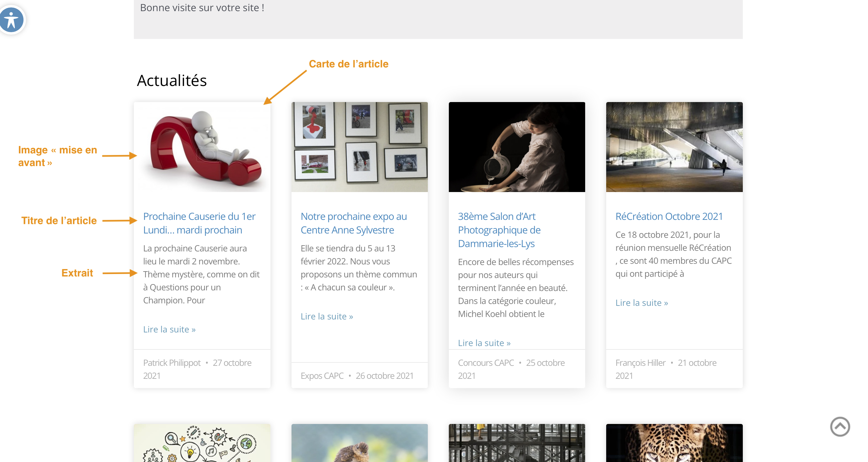Open the accessibility options icon

point(11,20)
